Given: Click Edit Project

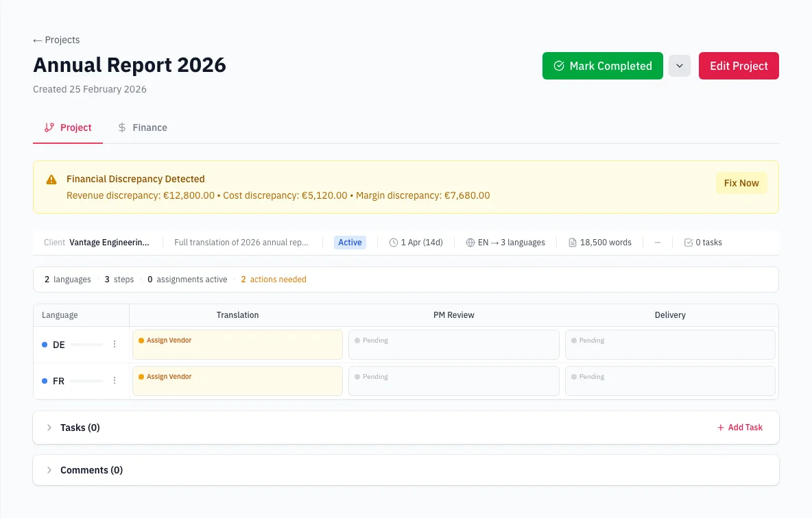Looking at the screenshot, I should pyautogui.click(x=739, y=66).
